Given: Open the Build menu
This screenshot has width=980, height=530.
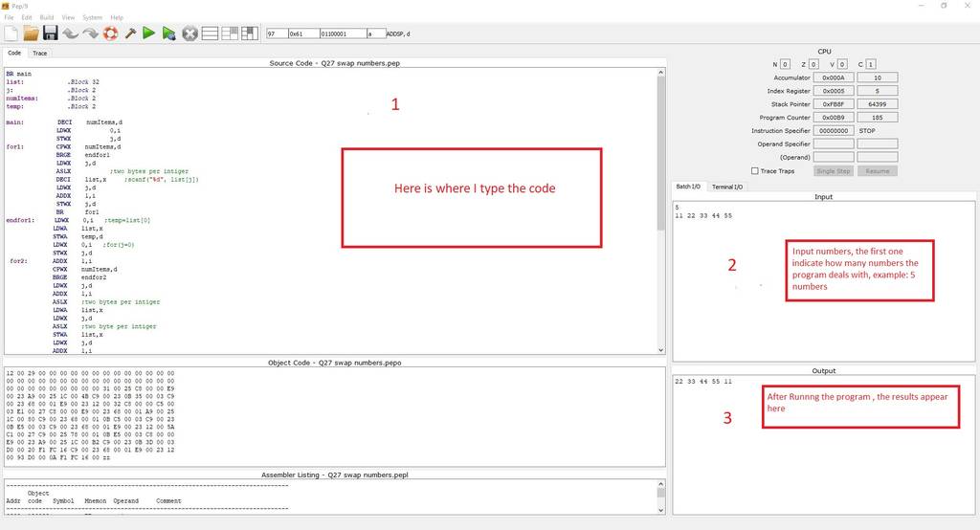Looking at the screenshot, I should [46, 17].
